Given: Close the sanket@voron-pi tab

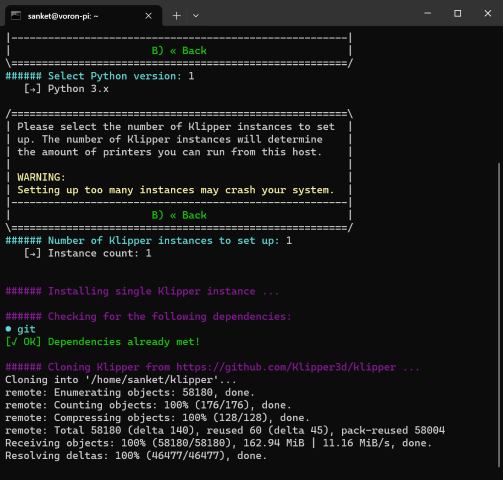Looking at the screenshot, I should (x=148, y=16).
